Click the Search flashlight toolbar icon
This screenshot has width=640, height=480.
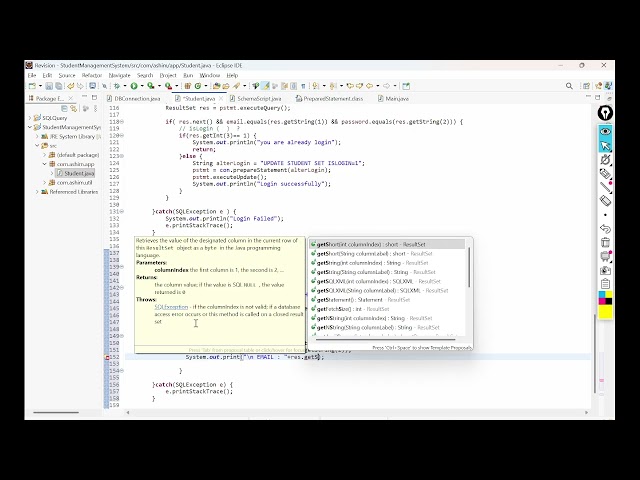pos(236,86)
